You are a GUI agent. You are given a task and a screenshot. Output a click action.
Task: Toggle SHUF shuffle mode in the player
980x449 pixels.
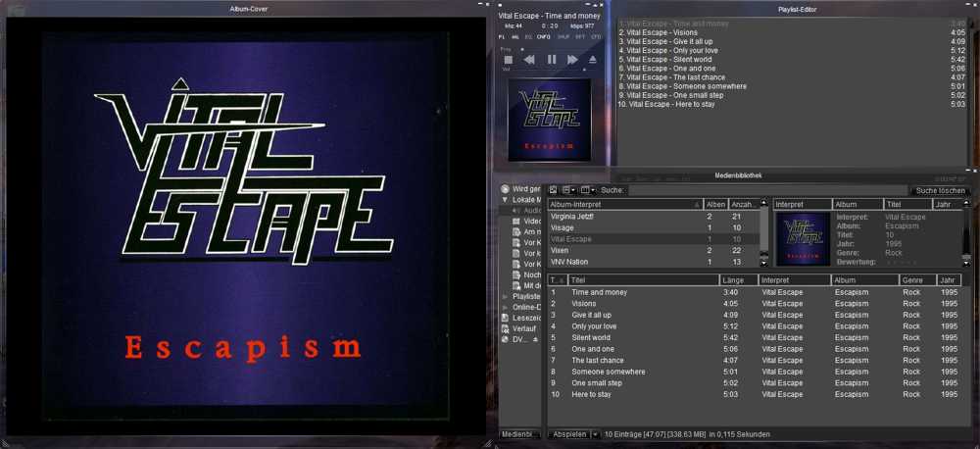(563, 36)
